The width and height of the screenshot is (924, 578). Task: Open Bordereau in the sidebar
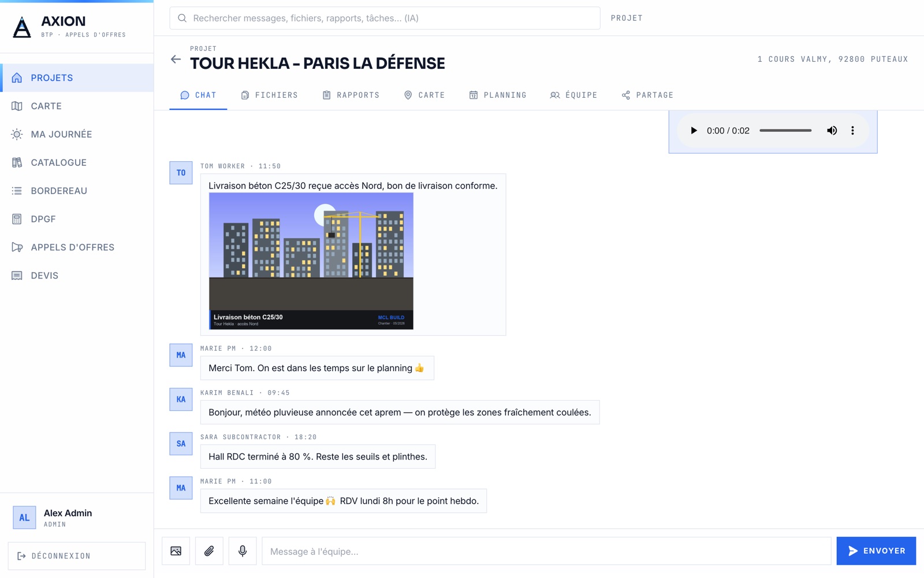[77, 191]
